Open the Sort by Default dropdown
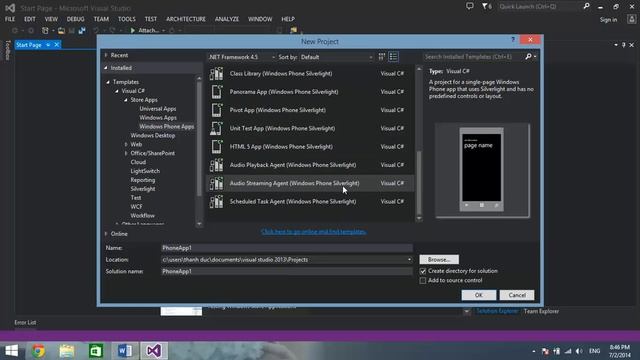 [336, 57]
